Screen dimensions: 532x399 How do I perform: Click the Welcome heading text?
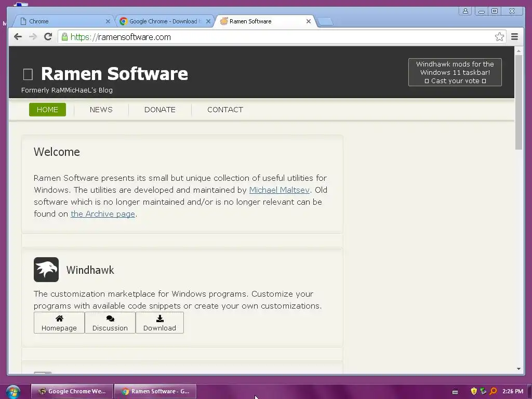57,152
